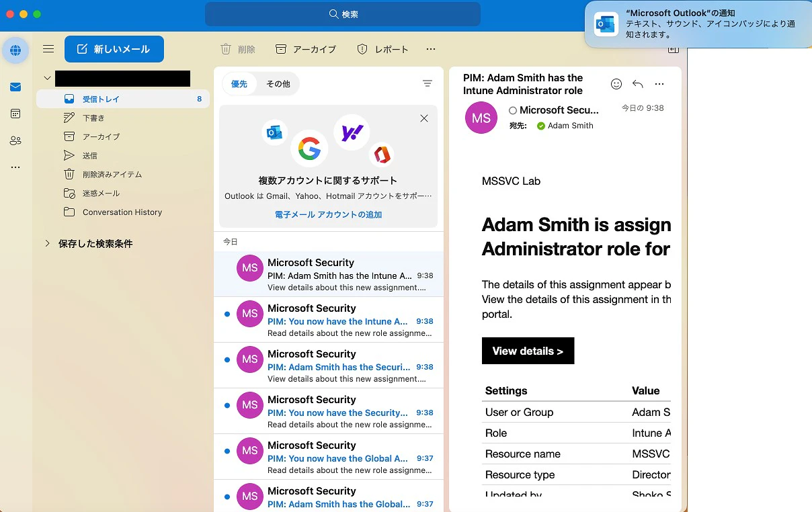Close the multi-account support banner

(424, 118)
